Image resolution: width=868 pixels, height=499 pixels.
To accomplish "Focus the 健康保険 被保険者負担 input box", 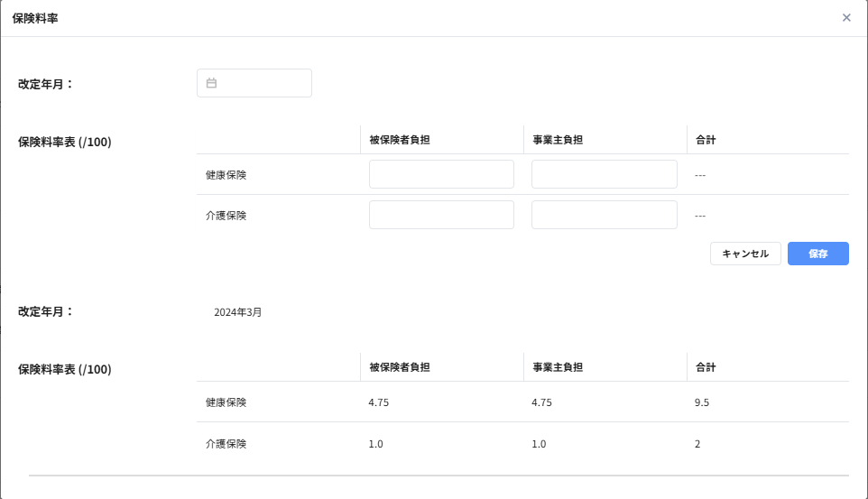I will tap(441, 174).
